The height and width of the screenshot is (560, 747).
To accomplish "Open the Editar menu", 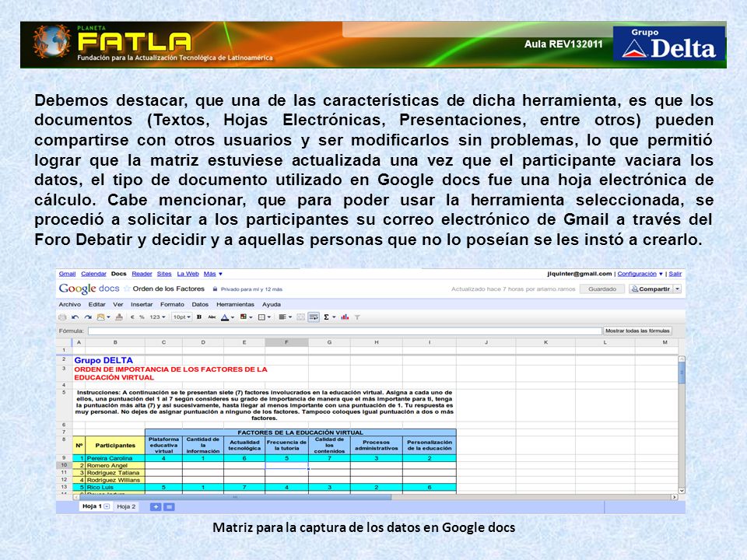I will click(96, 304).
